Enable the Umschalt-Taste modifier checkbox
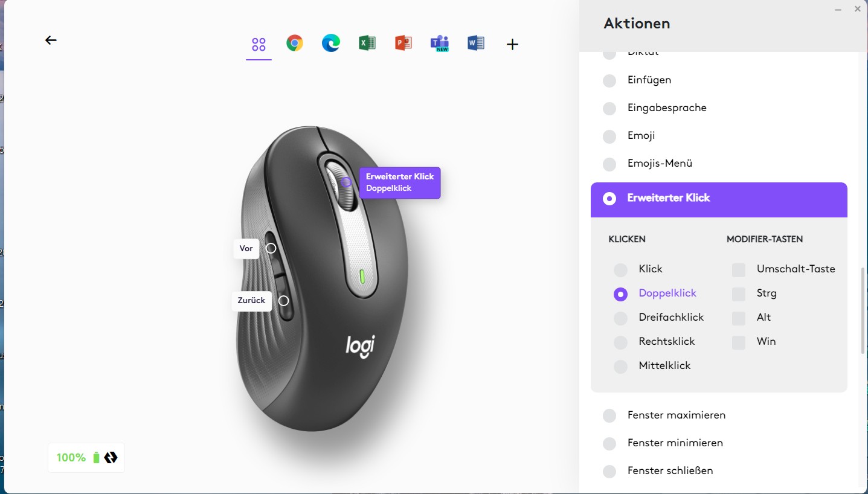 pyautogui.click(x=739, y=269)
